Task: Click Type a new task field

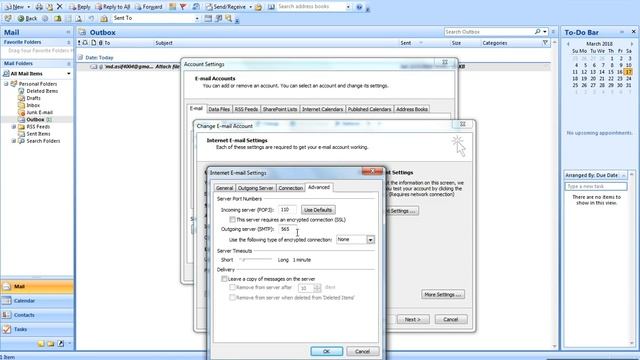Action: [596, 187]
